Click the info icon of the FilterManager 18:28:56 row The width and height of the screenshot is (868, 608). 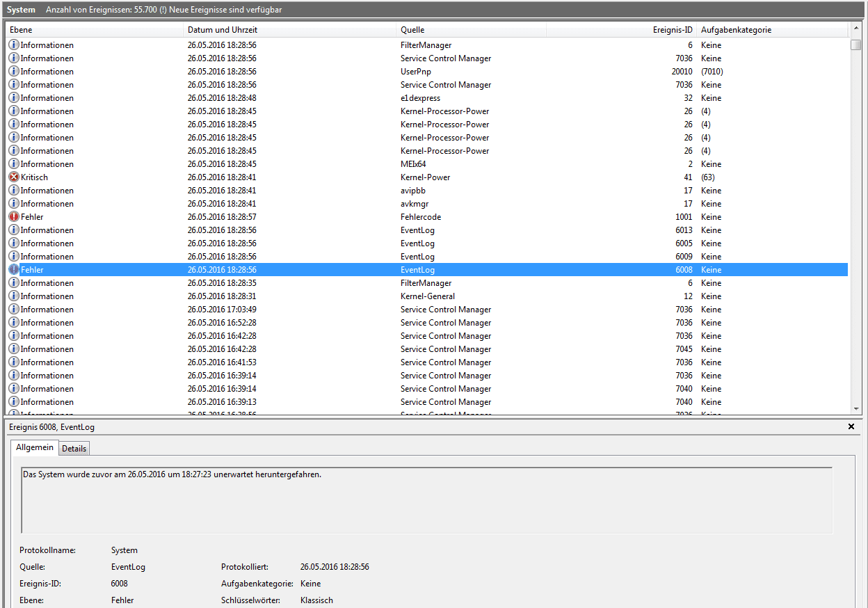click(14, 45)
